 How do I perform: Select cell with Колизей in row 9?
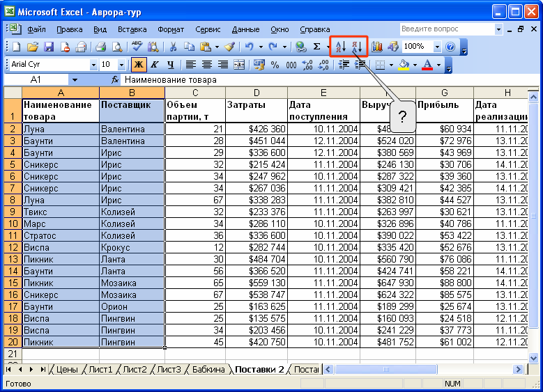click(x=132, y=212)
